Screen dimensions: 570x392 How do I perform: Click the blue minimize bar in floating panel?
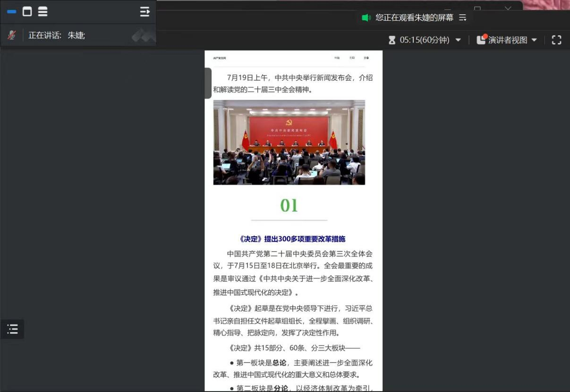pos(12,12)
